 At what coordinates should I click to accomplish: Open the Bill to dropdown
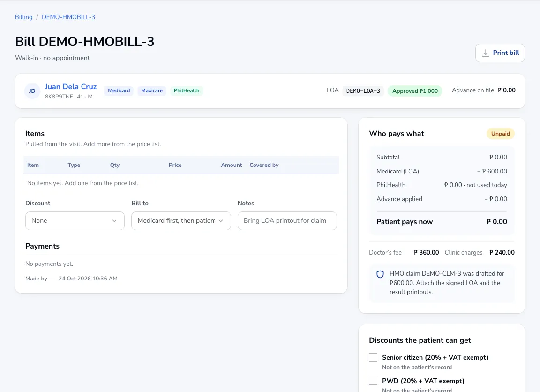tap(181, 221)
